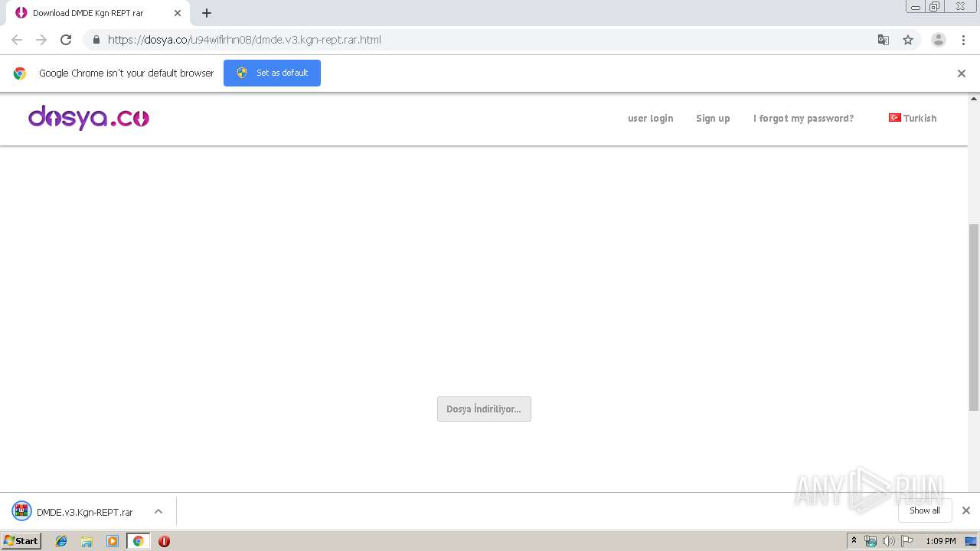This screenshot has height=551, width=980.
Task: Click the dosya.co logo
Action: click(89, 118)
